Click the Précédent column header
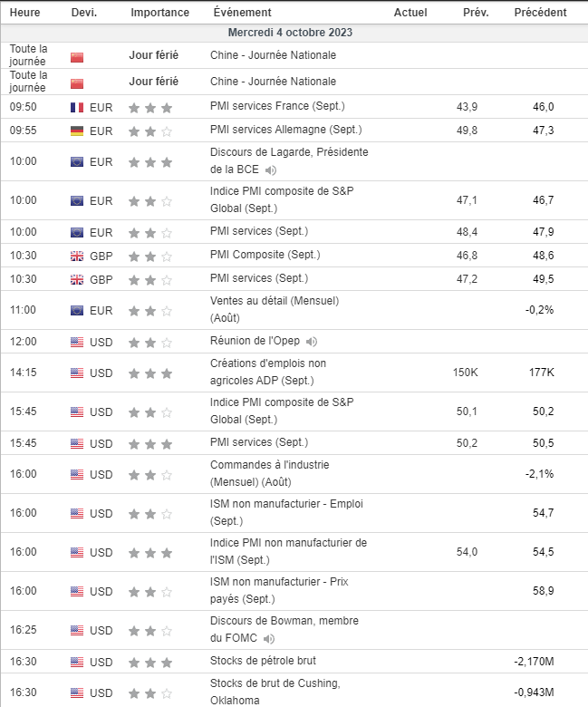 tap(540, 13)
